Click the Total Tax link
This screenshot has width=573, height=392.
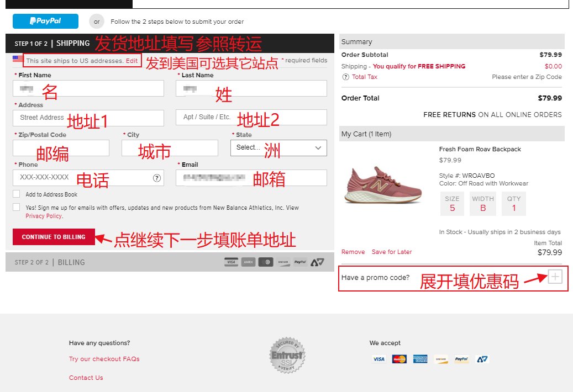pos(364,77)
